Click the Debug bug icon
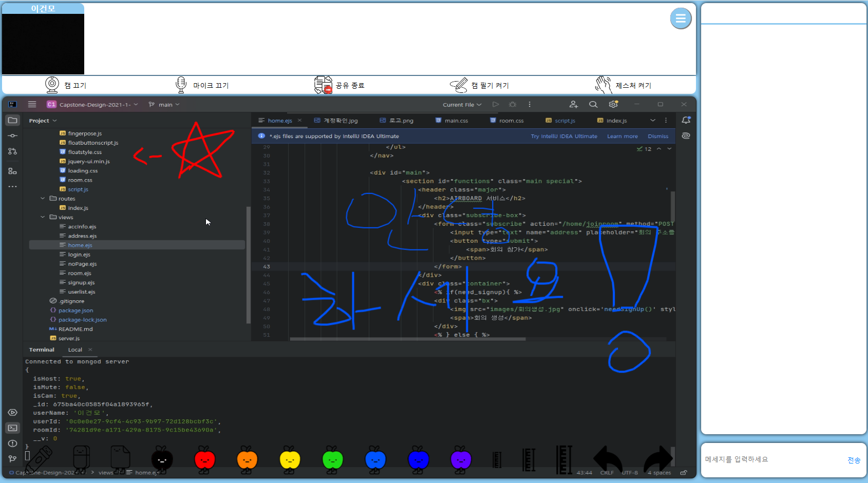This screenshot has width=868, height=483. 513,104
